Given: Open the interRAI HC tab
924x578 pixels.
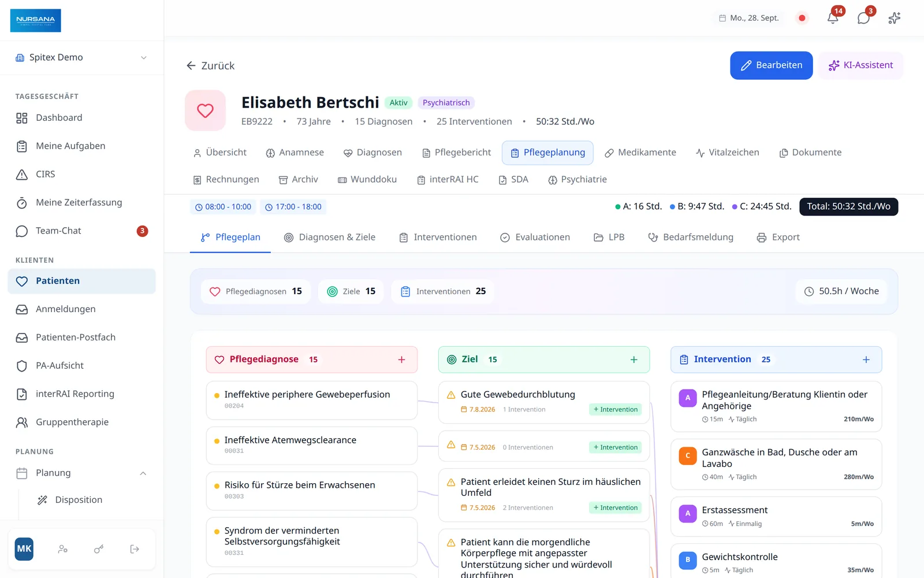Looking at the screenshot, I should [x=448, y=180].
